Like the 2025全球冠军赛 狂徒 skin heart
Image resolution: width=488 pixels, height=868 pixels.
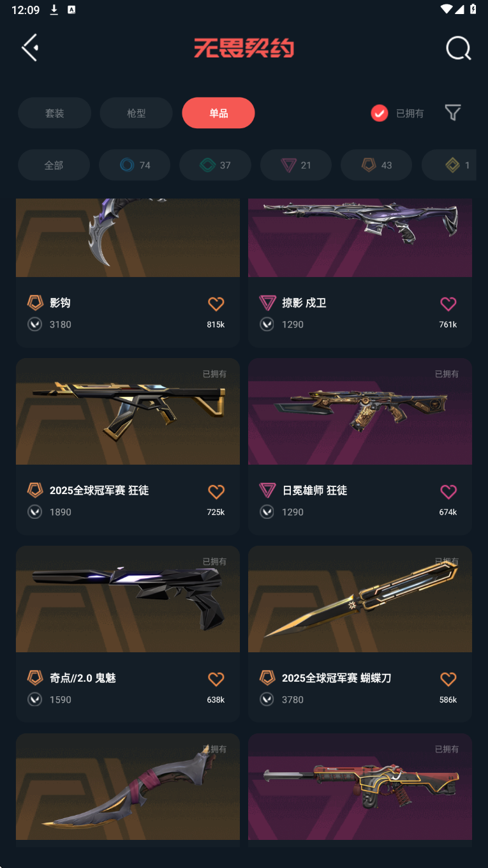(x=216, y=491)
